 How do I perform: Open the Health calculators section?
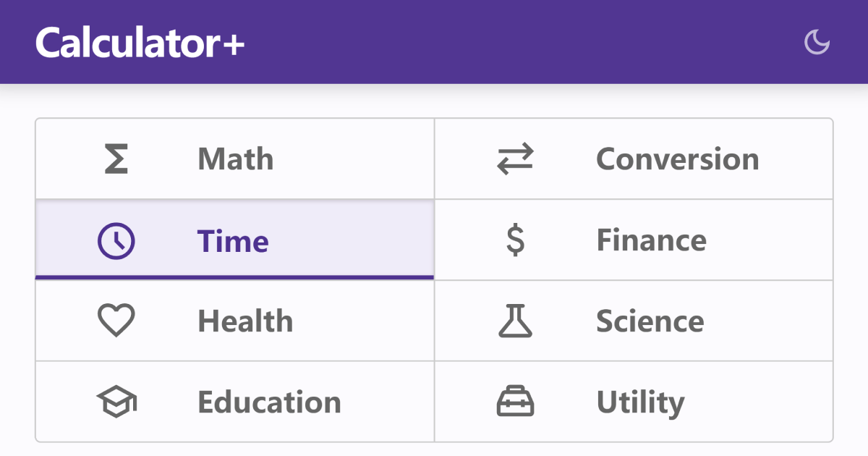235,321
